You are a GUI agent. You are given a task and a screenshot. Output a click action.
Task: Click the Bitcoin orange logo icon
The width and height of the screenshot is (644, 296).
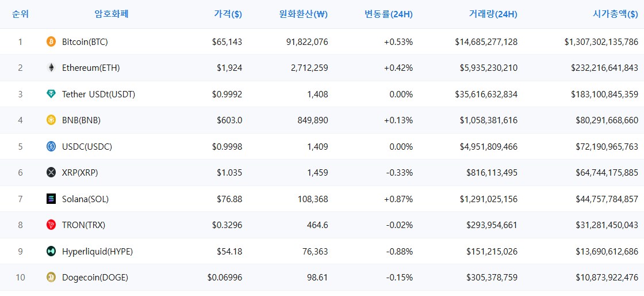click(51, 41)
